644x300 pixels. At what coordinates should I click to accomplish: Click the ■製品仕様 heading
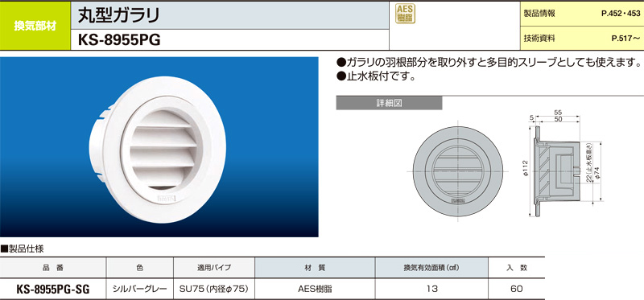[23, 249]
